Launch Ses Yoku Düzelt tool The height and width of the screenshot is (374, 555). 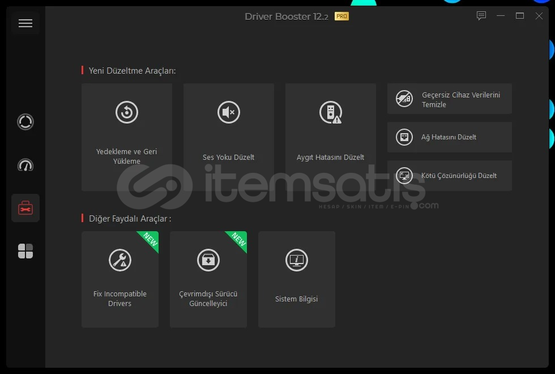229,137
